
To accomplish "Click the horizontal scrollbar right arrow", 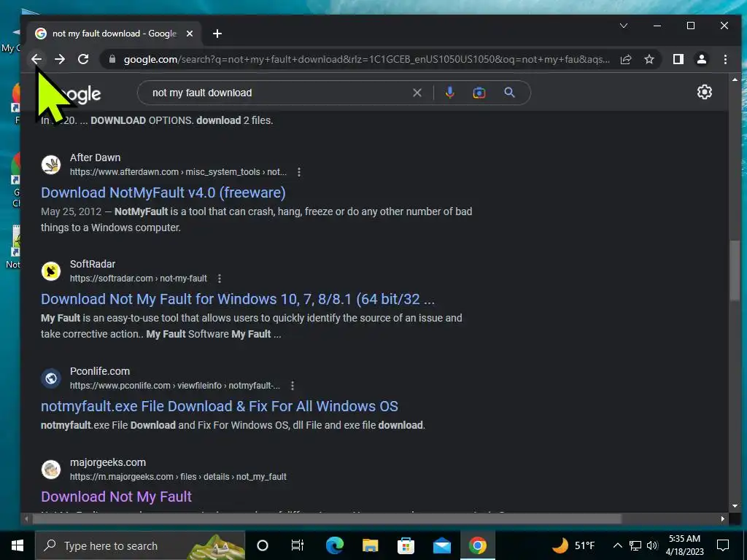I will tap(723, 518).
